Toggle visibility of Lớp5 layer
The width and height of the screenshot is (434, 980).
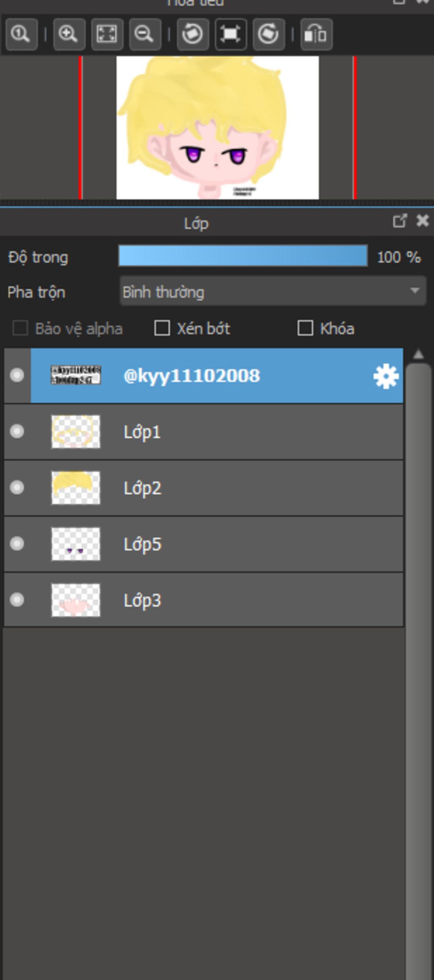pos(17,544)
